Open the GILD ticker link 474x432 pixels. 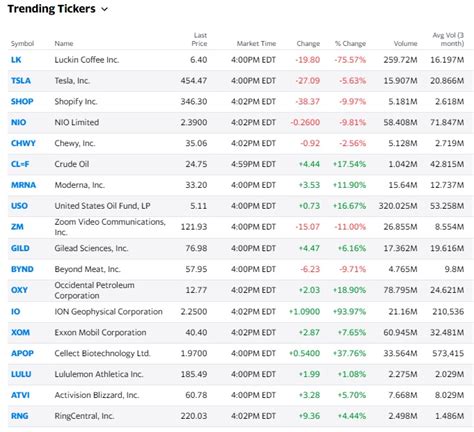pyautogui.click(x=20, y=248)
